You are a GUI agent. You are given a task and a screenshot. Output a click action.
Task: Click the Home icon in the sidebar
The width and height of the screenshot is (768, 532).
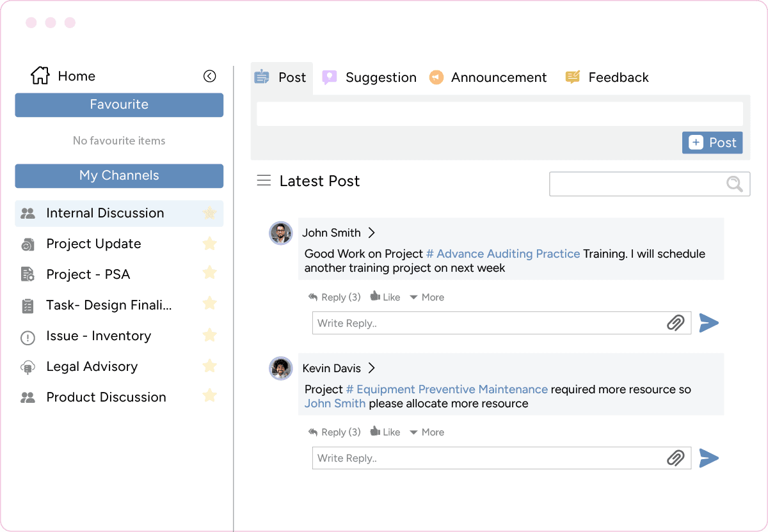point(39,75)
